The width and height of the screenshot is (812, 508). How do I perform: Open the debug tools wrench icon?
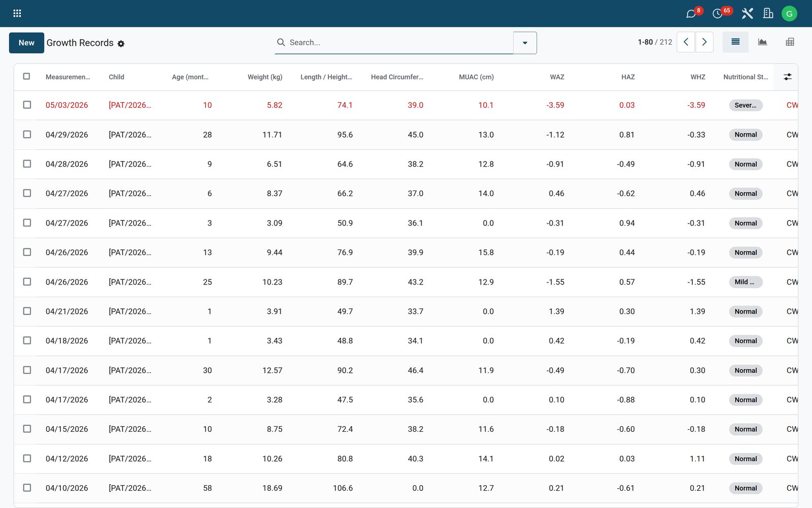pyautogui.click(x=747, y=14)
